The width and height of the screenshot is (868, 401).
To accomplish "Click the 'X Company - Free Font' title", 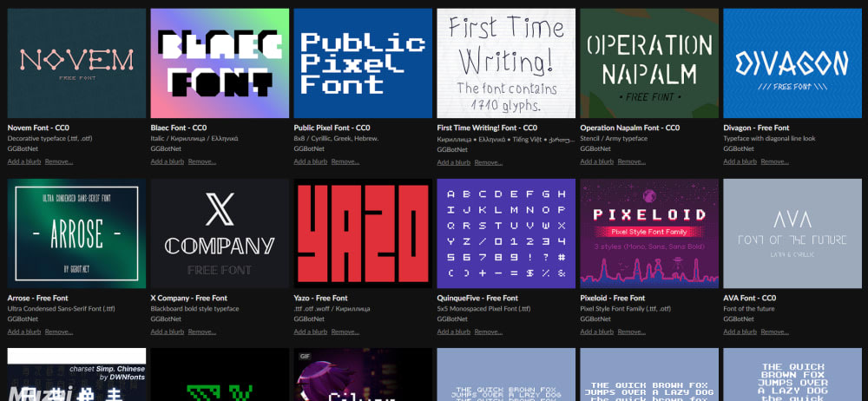I will (188, 298).
